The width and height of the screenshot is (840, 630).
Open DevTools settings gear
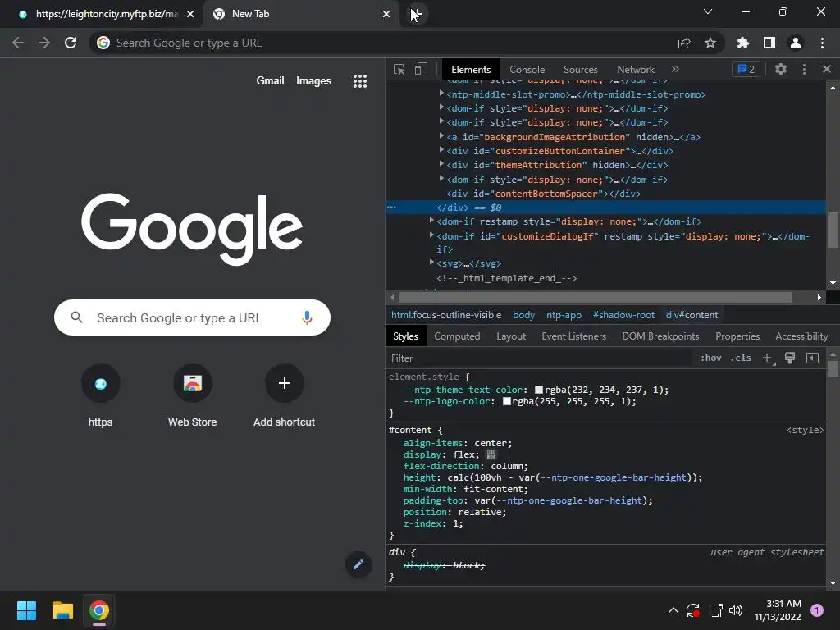pyautogui.click(x=781, y=69)
